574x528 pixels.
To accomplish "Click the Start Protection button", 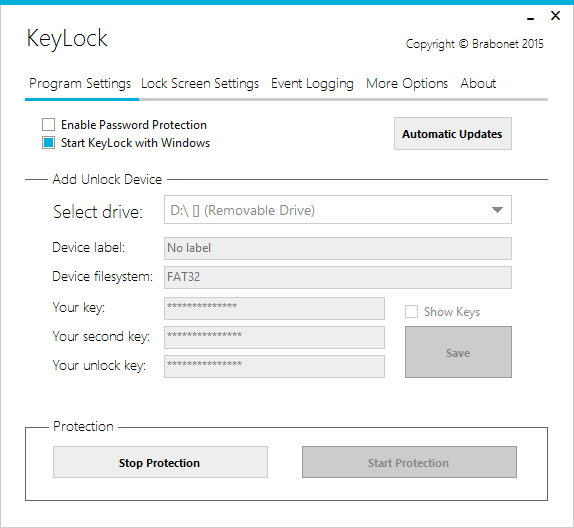I will pyautogui.click(x=409, y=462).
